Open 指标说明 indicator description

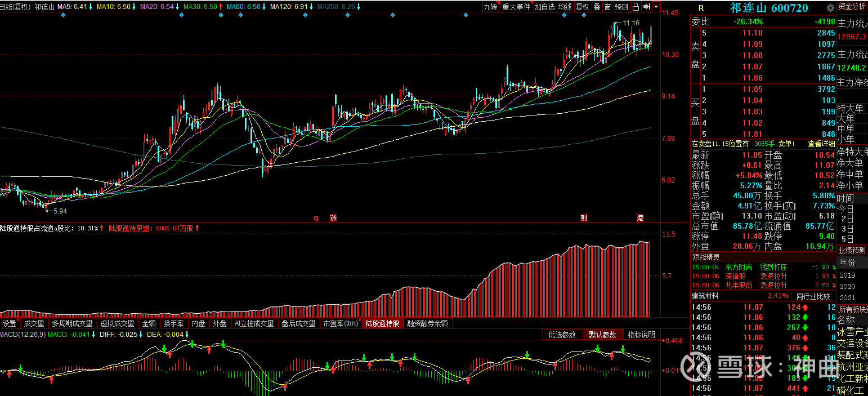(x=642, y=335)
